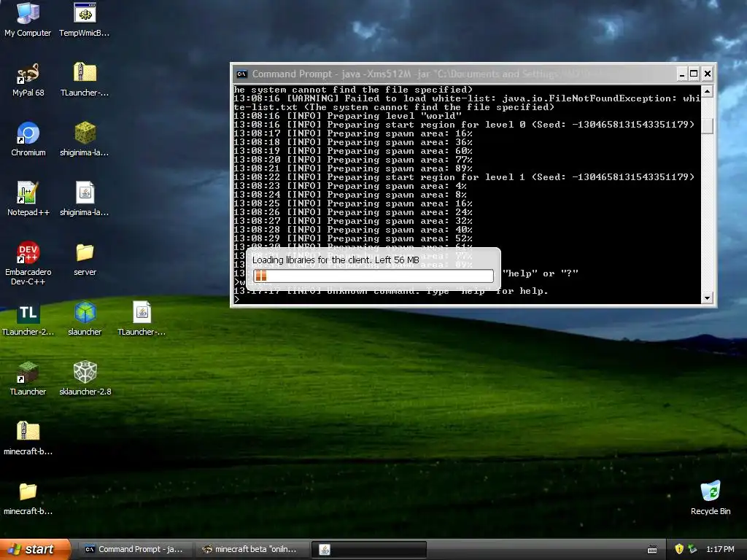Click the 1:17 PM system clock
Screen dimensions: 747x560
point(720,549)
